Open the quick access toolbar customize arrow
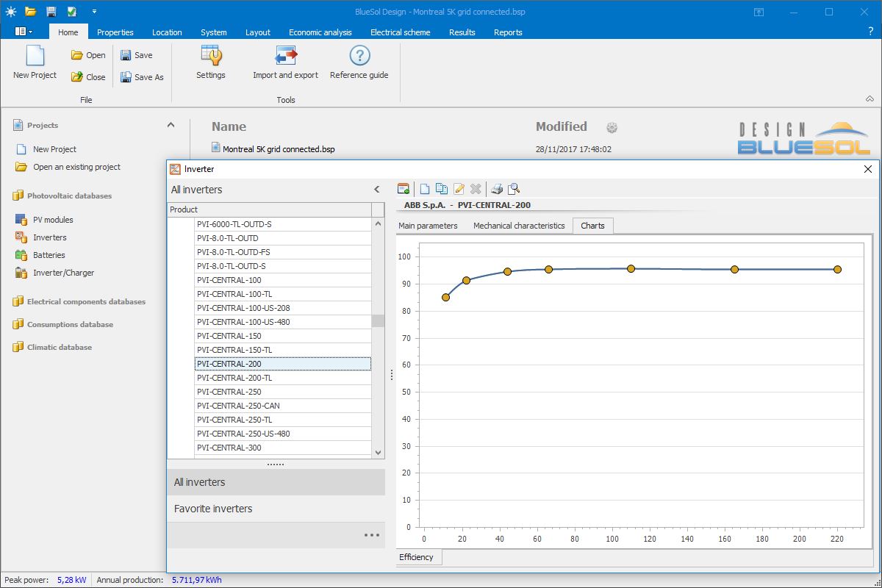Viewport: 882px width, 588px height. coord(94,12)
